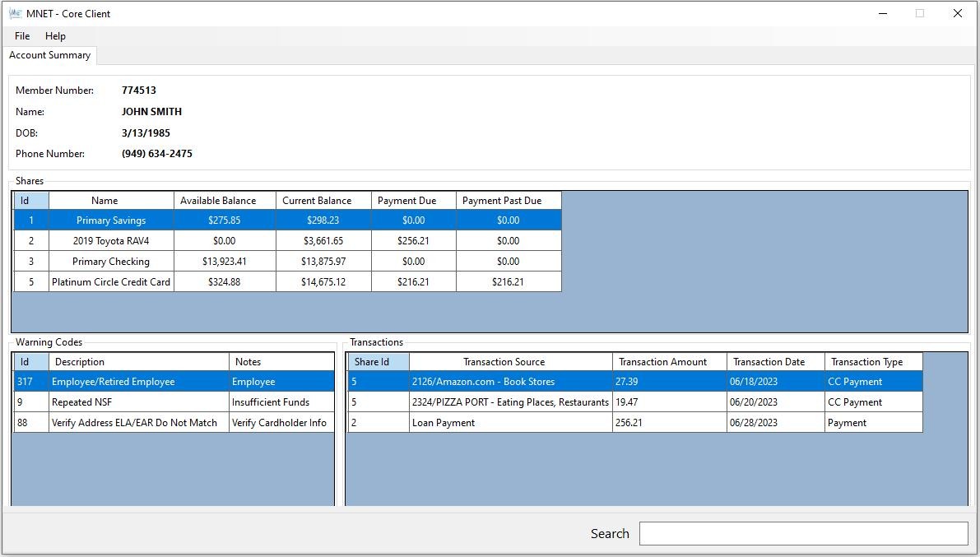Click the 06/28/2023 transaction date cell
The image size is (980, 557).
(x=776, y=423)
